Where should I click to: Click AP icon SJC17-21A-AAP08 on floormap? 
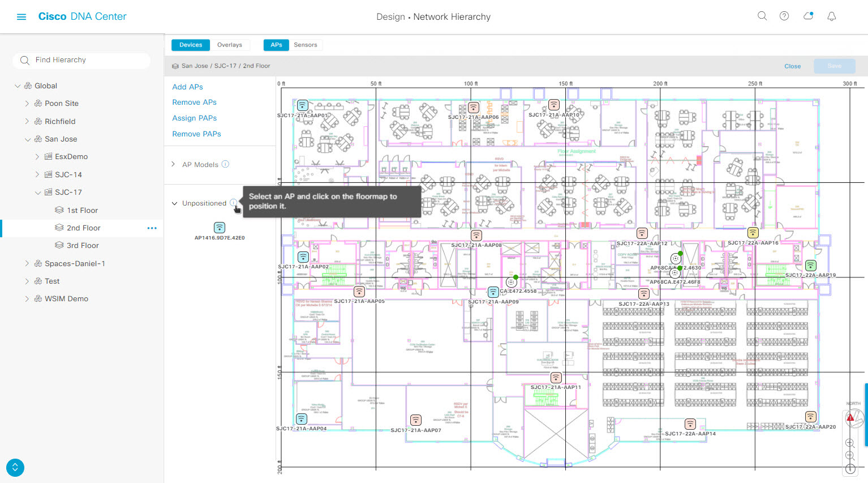[x=476, y=236]
